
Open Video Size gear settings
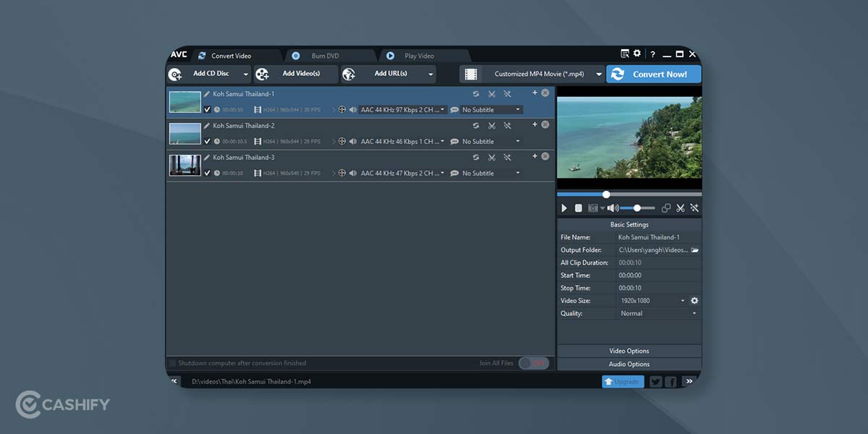[x=694, y=300]
